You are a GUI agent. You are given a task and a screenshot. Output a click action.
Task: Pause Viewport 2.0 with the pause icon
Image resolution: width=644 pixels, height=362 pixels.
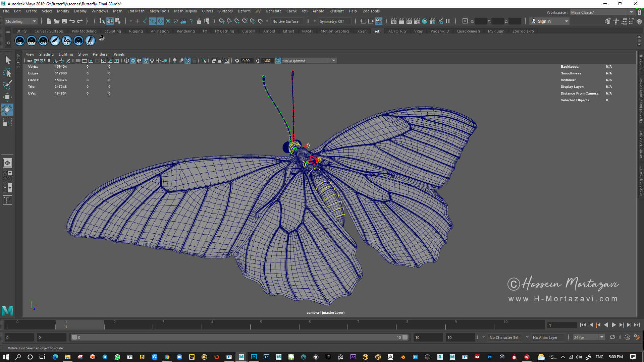(448, 21)
